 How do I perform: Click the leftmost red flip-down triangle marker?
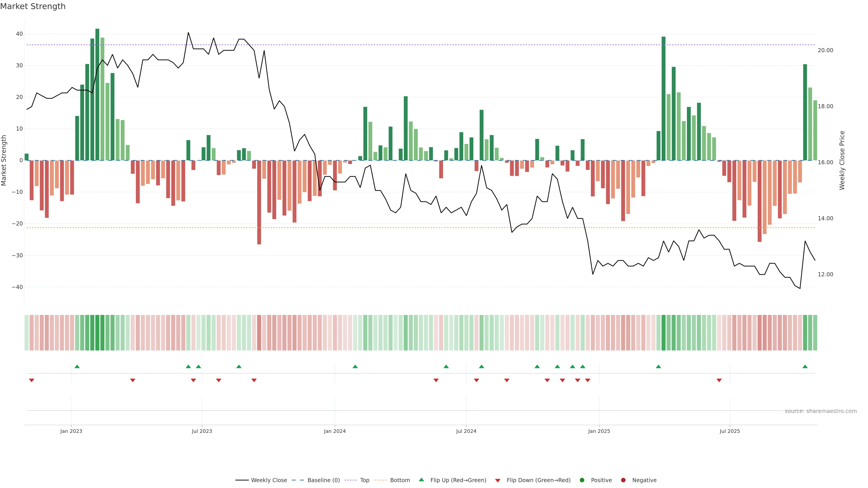(32, 380)
